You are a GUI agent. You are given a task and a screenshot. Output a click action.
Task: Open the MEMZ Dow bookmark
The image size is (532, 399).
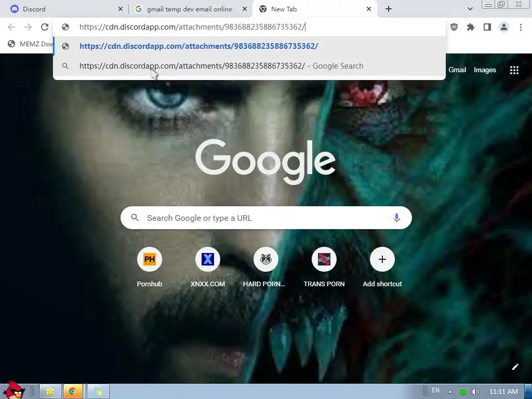point(31,44)
